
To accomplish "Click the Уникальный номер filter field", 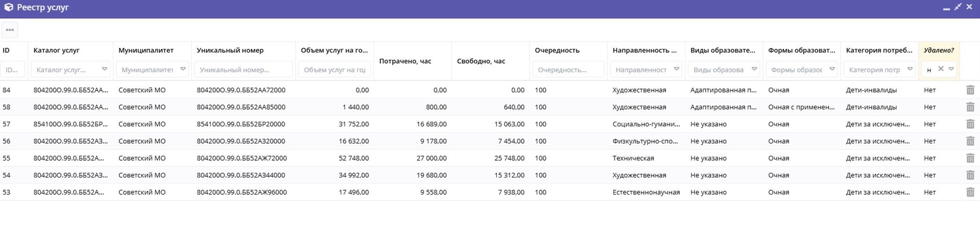I will point(243,70).
